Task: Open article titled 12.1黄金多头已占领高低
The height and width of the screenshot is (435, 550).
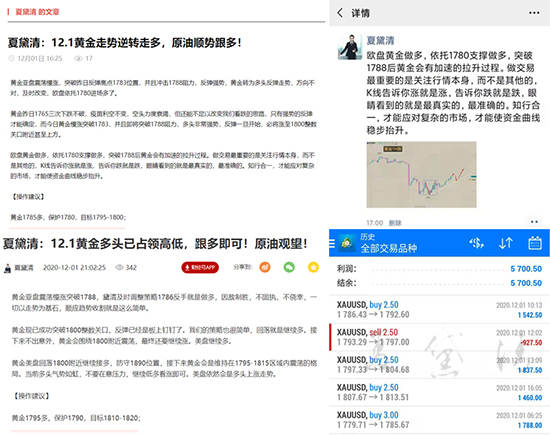Action: (x=155, y=243)
